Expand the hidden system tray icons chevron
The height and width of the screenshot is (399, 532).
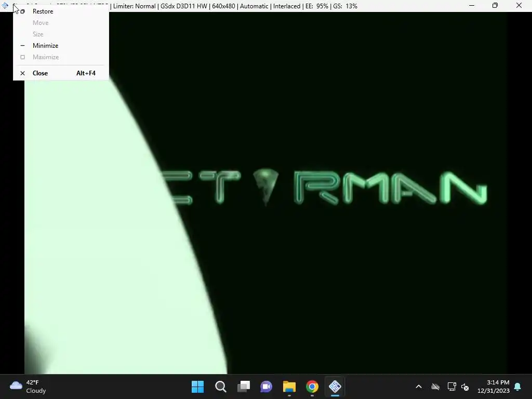(419, 387)
